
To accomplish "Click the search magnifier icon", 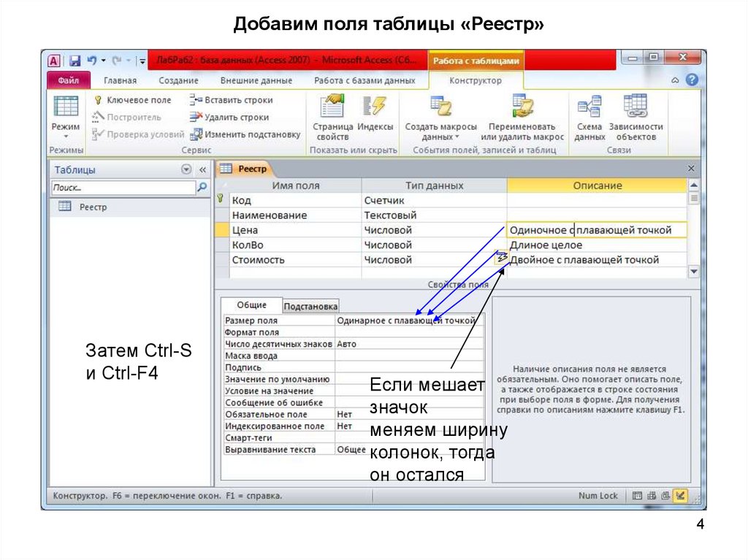I will pyautogui.click(x=202, y=188).
